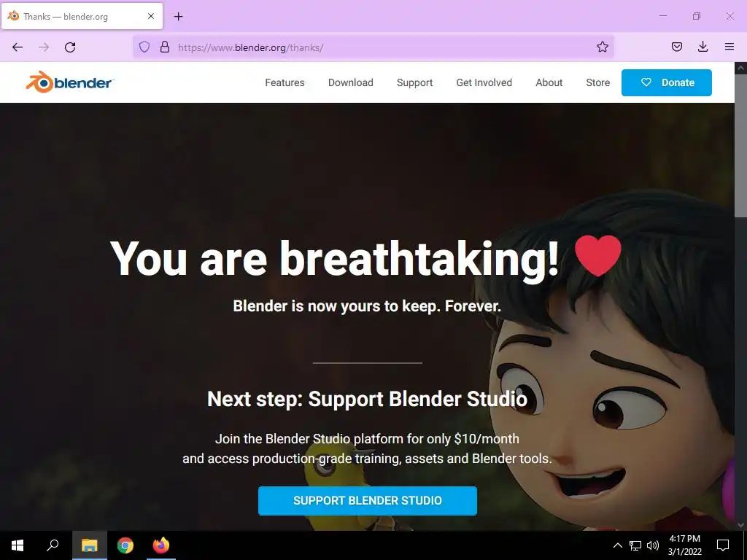
Task: Click the Support Blender Studio button
Action: pyautogui.click(x=368, y=500)
